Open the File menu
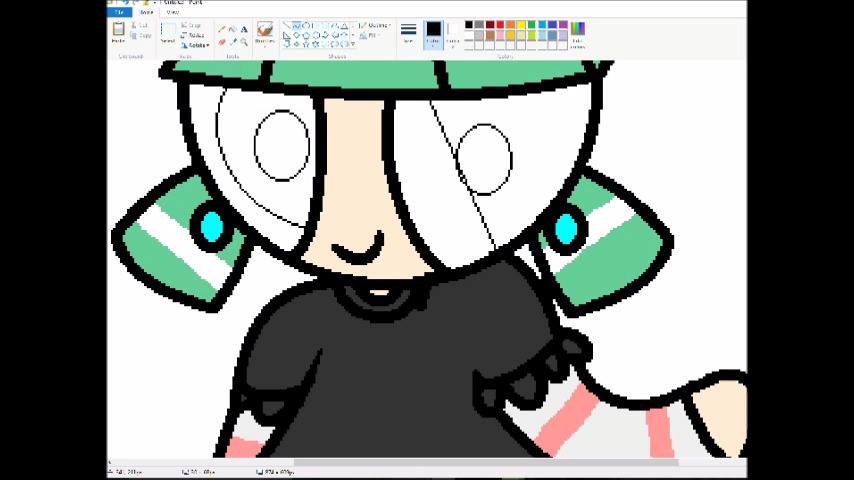 pyautogui.click(x=119, y=11)
